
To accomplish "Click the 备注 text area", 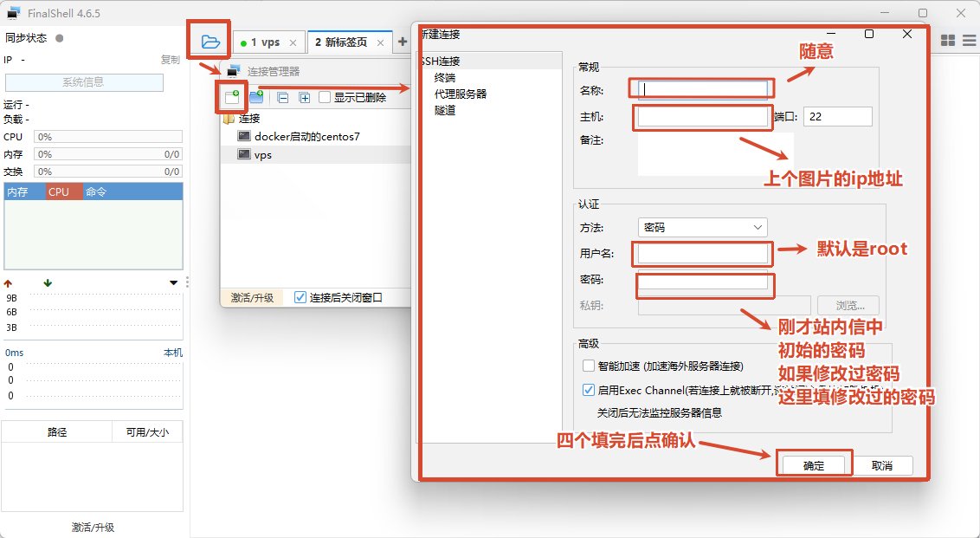I will 716,154.
